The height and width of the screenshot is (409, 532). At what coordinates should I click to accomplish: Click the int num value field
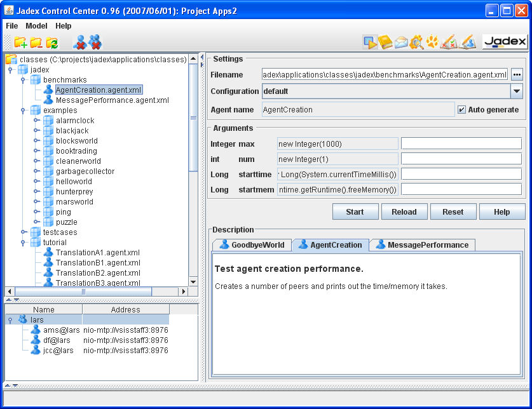click(x=461, y=159)
